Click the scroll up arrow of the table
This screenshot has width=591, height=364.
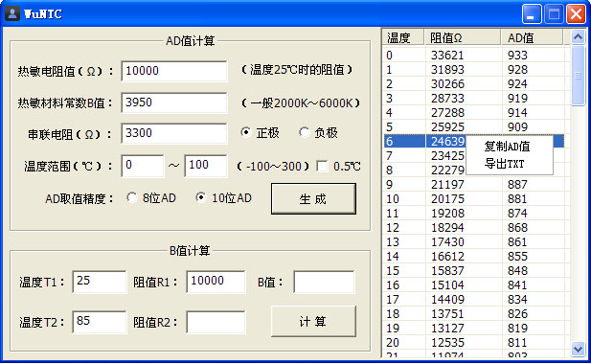(x=578, y=37)
